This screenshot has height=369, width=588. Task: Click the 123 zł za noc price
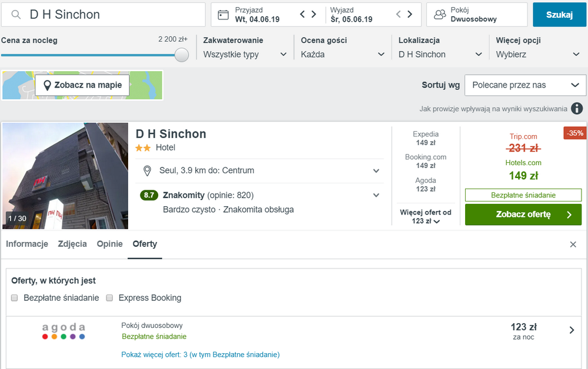pos(523,331)
